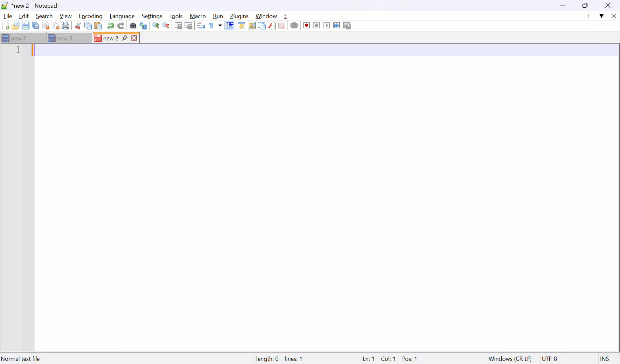Toggle INS insert mode in status bar

click(604, 359)
